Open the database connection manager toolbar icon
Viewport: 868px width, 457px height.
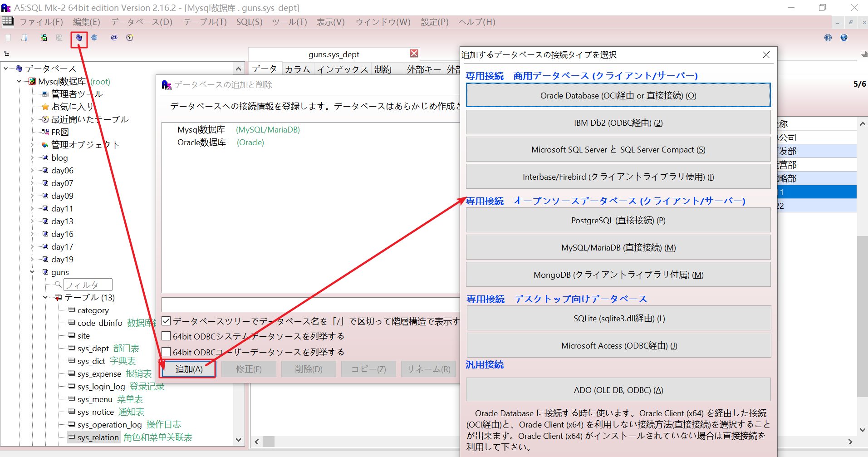pos(79,38)
